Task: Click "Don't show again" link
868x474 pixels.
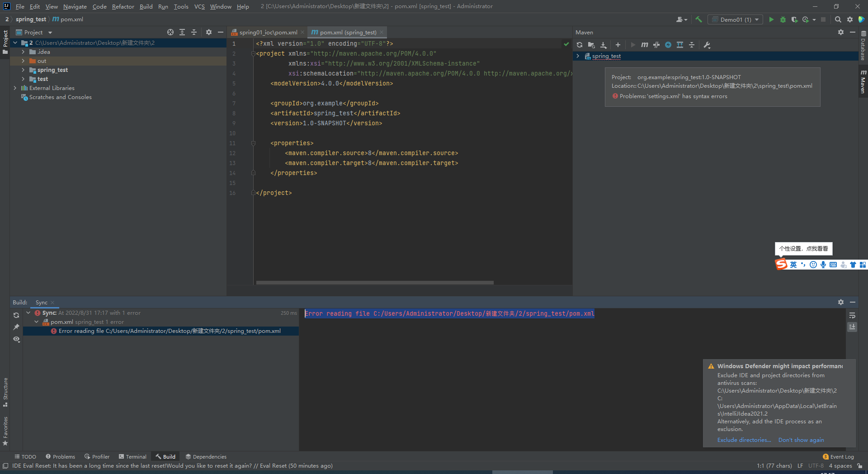Action: 801,440
